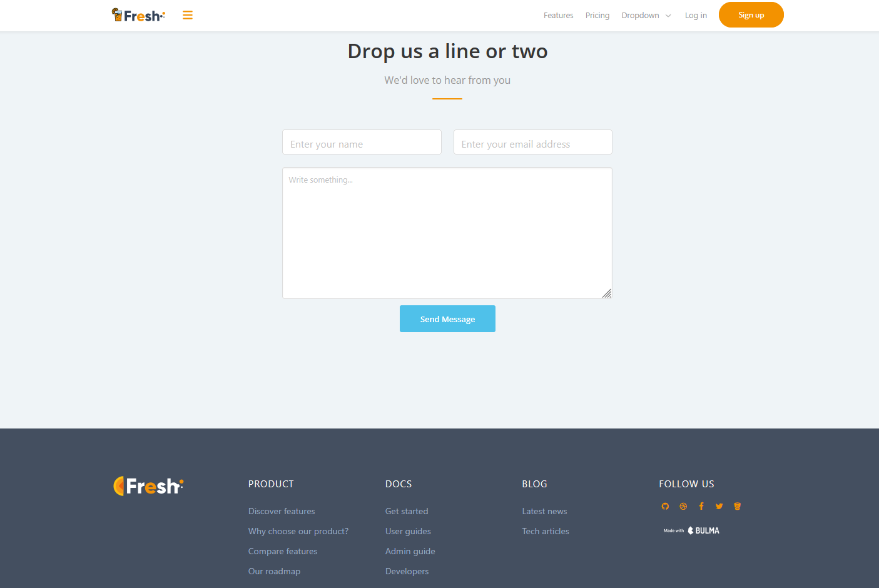Viewport: 879px width, 588px height.
Task: Open the Discover features footer link
Action: [x=282, y=511]
